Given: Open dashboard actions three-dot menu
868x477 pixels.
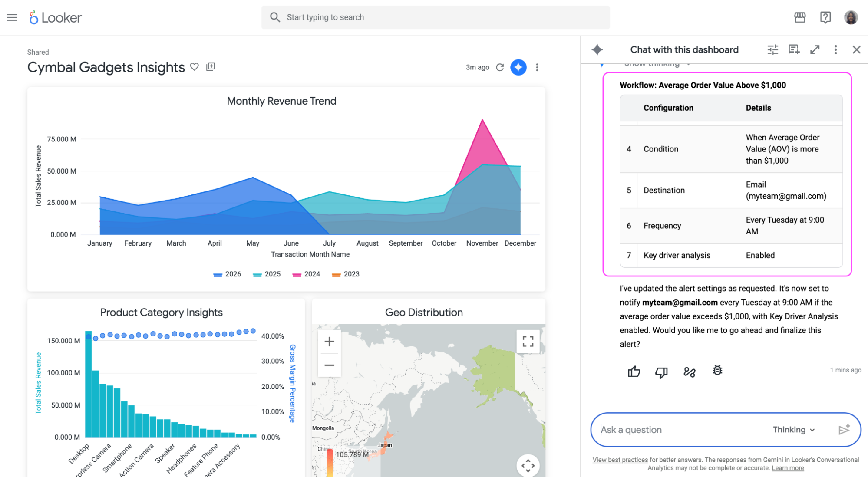Looking at the screenshot, I should (x=537, y=67).
